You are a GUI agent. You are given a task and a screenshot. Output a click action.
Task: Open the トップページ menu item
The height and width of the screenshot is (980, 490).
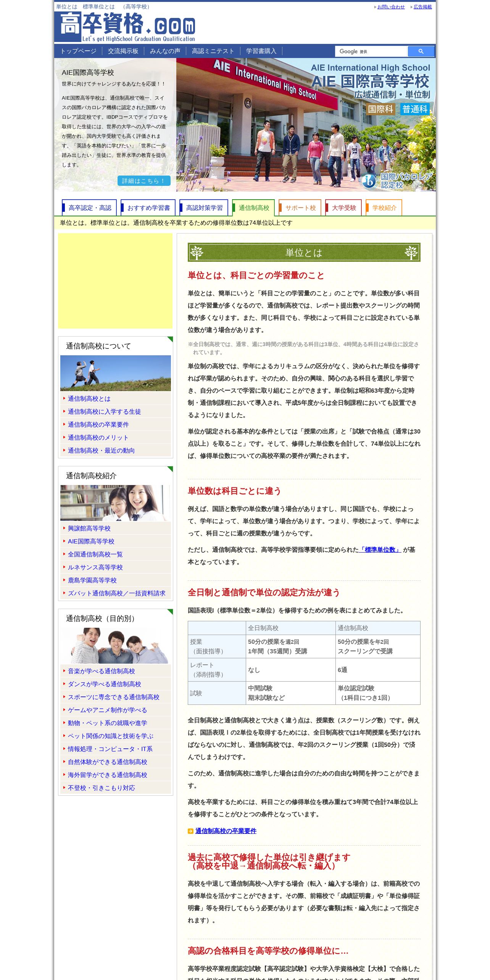tap(78, 51)
